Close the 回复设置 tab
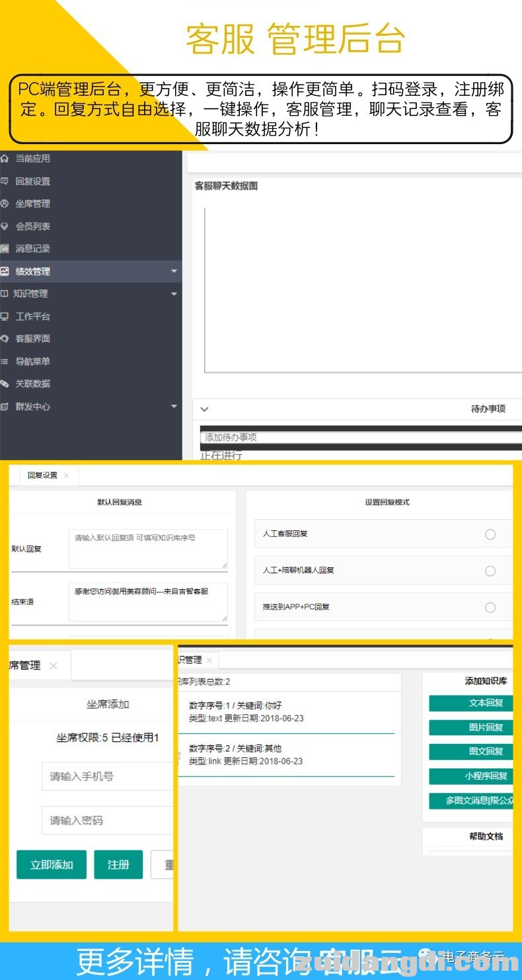This screenshot has width=522, height=980. coord(67,475)
